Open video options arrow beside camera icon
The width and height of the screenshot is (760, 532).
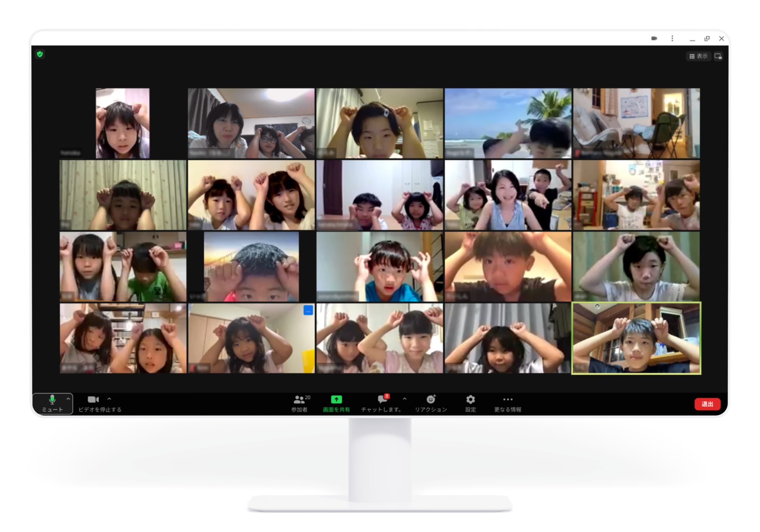click(109, 399)
